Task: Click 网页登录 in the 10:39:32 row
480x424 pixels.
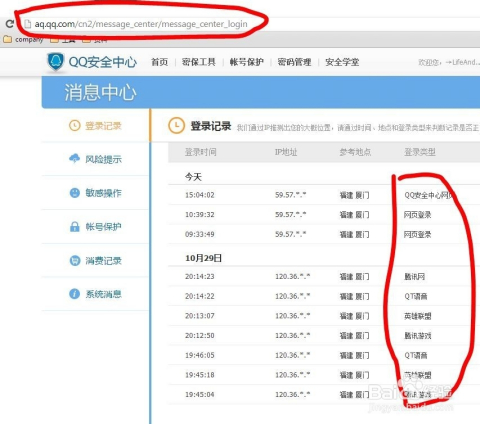Action: 418,215
